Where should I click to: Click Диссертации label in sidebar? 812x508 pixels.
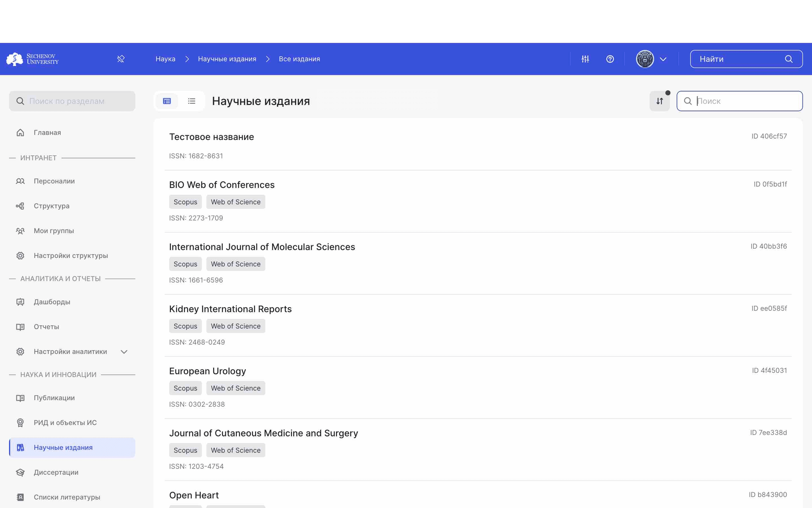tap(56, 473)
